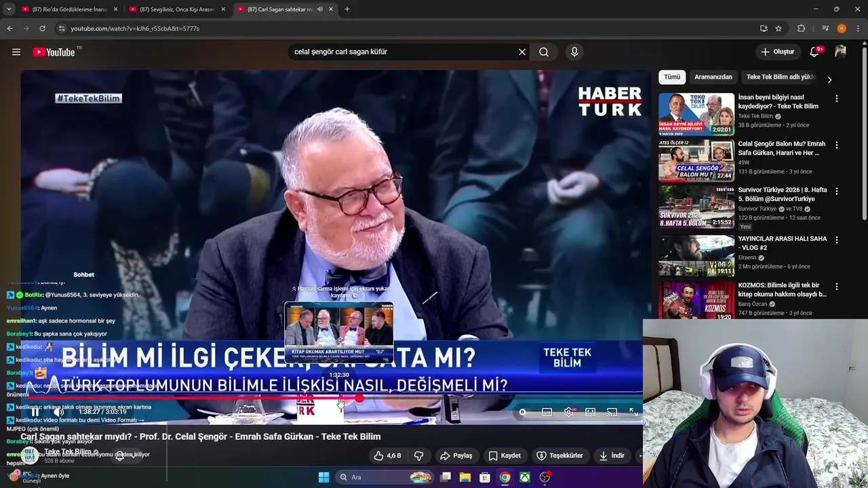Viewport: 868px width, 488px height.
Task: Toggle subtitles in the player
Action: coord(547,412)
